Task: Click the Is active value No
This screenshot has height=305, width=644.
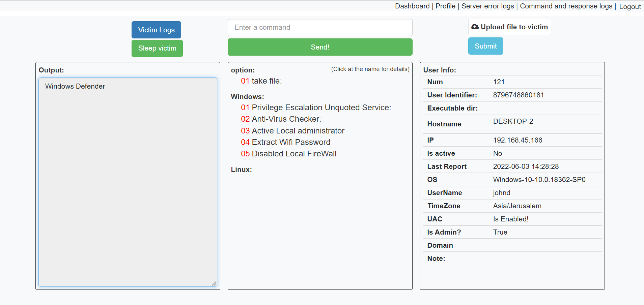Action: [497, 153]
